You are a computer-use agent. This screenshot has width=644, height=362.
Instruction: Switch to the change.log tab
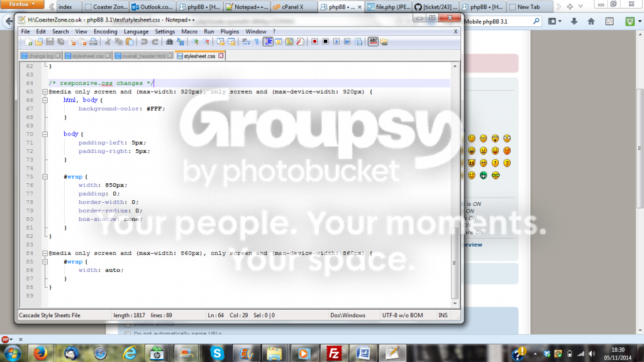click(41, 56)
